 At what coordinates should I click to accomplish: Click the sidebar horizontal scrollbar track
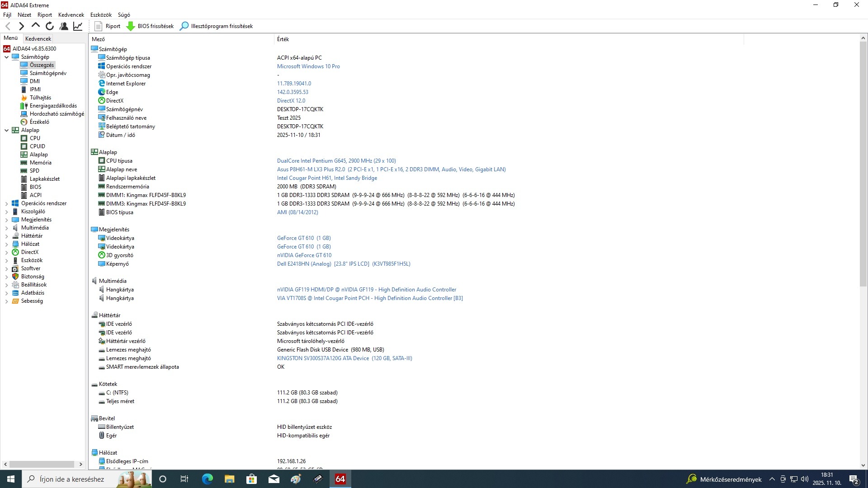point(42,464)
